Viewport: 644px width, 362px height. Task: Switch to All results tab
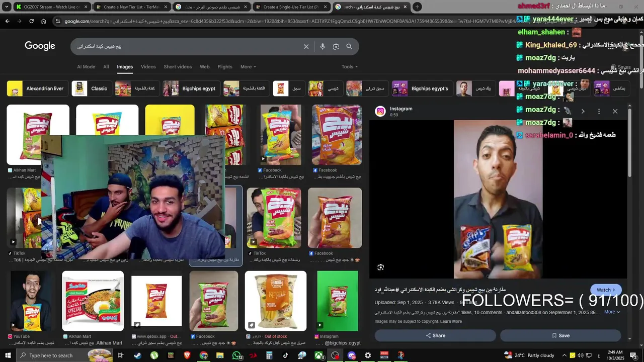(x=106, y=66)
